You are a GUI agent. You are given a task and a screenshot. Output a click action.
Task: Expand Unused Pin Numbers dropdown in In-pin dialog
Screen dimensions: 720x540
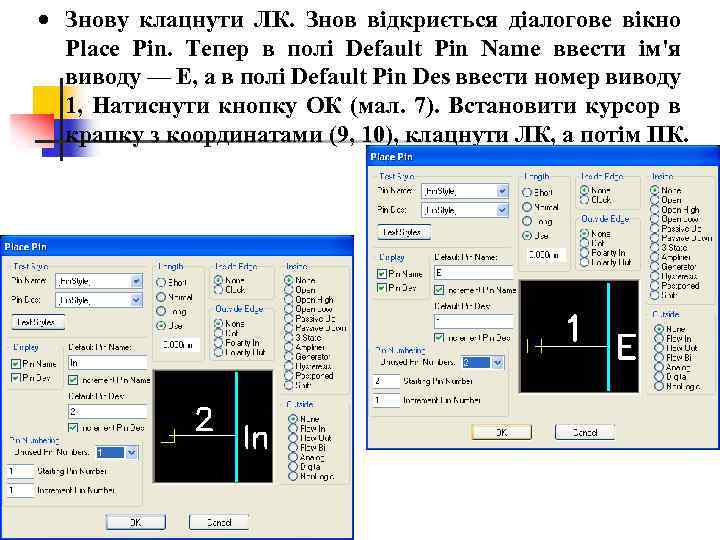tap(131, 453)
